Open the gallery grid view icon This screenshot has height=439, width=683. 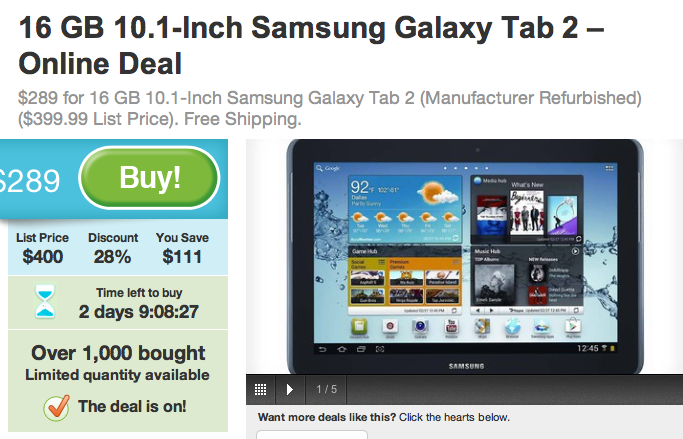(260, 389)
